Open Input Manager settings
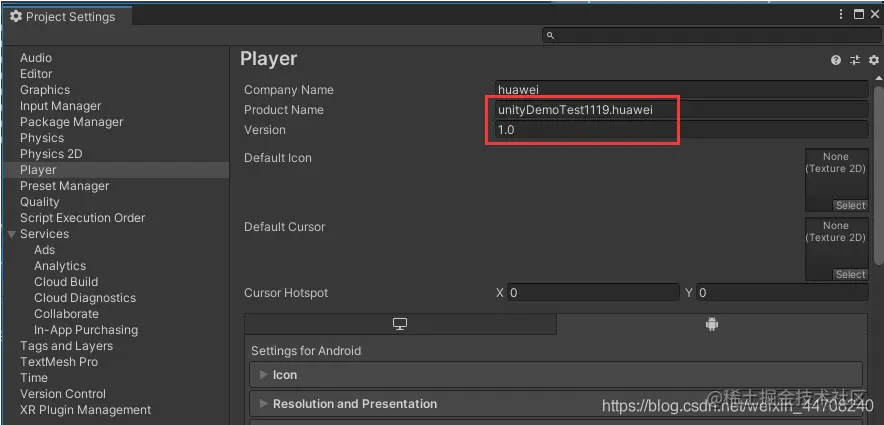884x425 pixels. (60, 106)
